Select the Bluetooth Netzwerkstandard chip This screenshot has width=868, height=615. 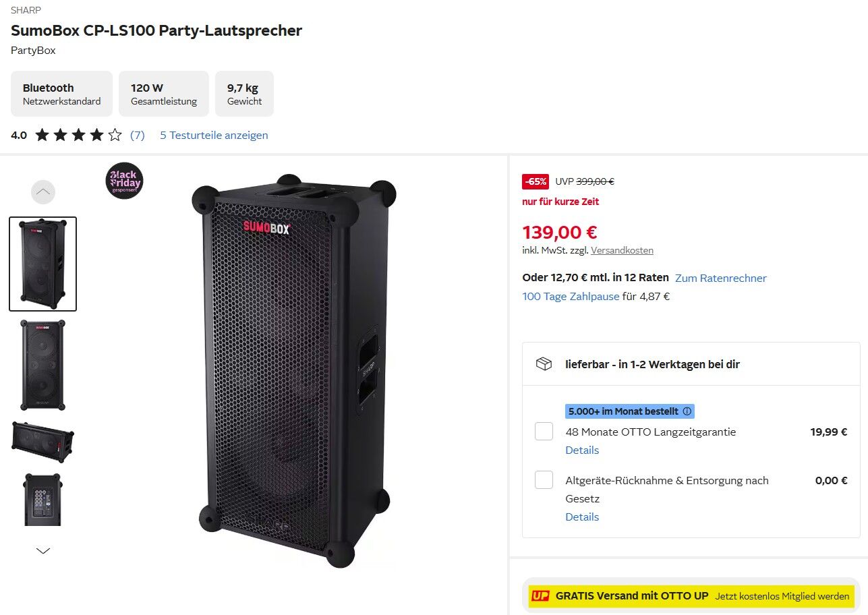[61, 94]
